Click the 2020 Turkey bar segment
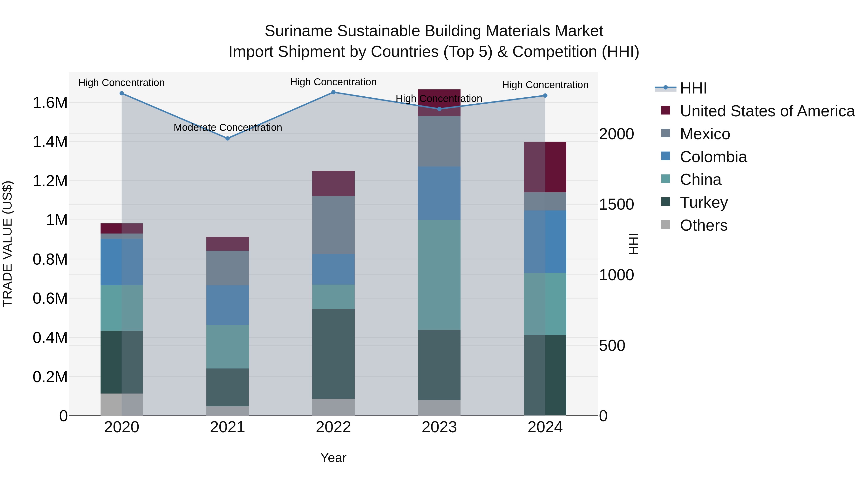This screenshot has height=488, width=868. point(122,362)
